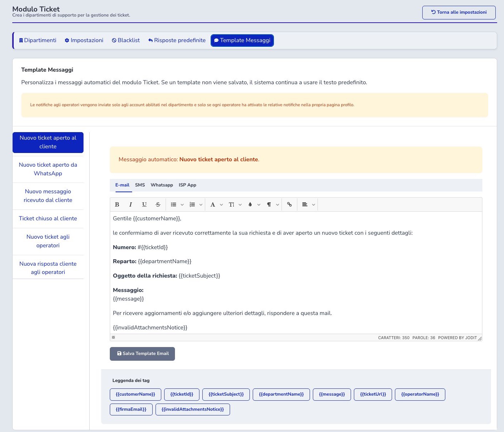
Task: Insert the {{ticketId}} tag
Action: 182,394
